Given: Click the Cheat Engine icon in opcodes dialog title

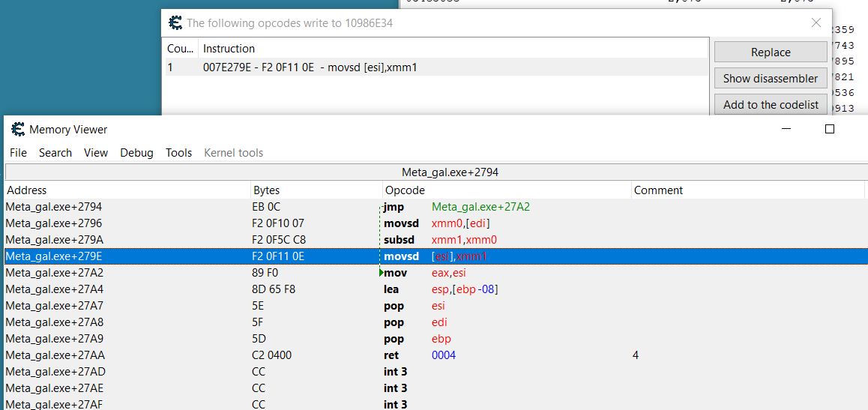Looking at the screenshot, I should click(175, 23).
